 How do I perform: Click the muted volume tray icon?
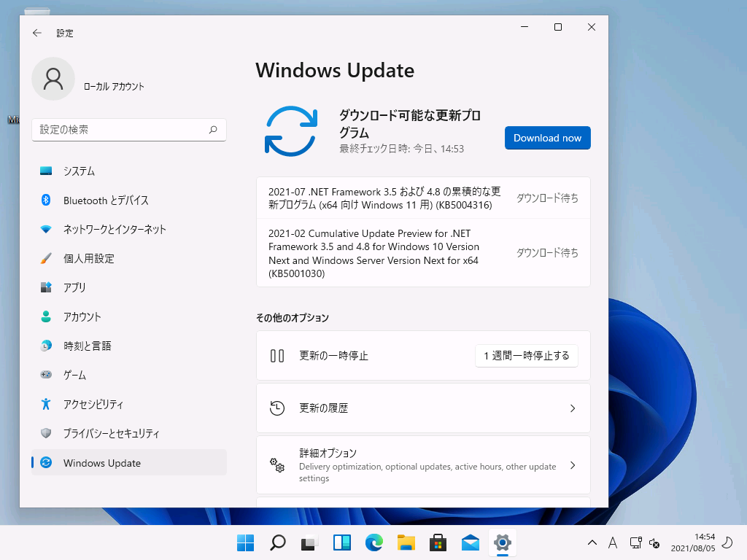[x=654, y=542]
